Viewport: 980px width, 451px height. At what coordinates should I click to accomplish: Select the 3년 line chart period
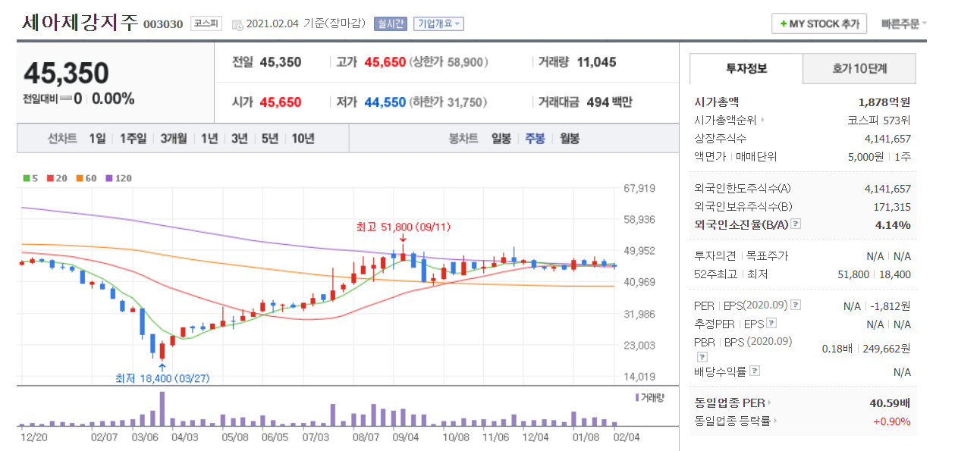pyautogui.click(x=240, y=139)
